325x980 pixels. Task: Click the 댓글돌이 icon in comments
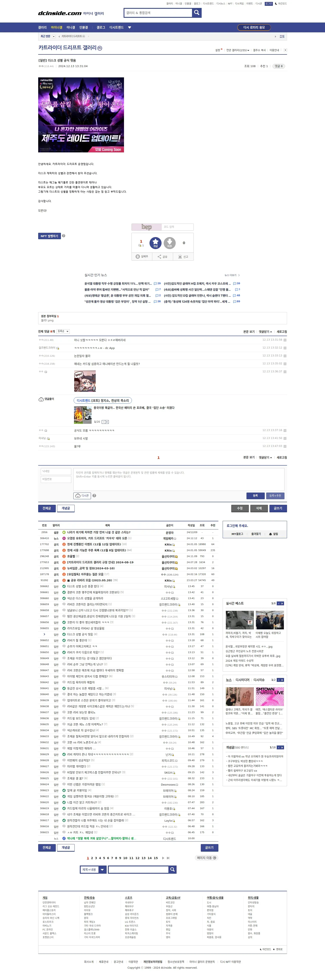pos(41,399)
